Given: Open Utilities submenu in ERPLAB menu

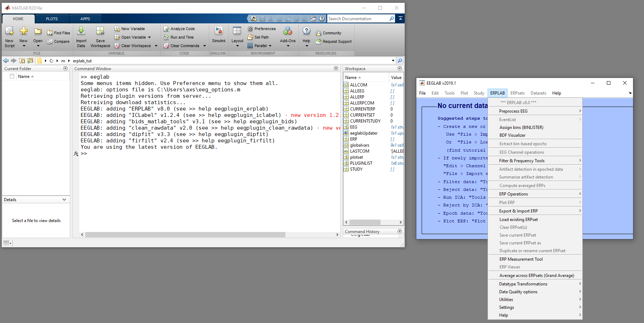Looking at the screenshot, I should click(x=535, y=300).
